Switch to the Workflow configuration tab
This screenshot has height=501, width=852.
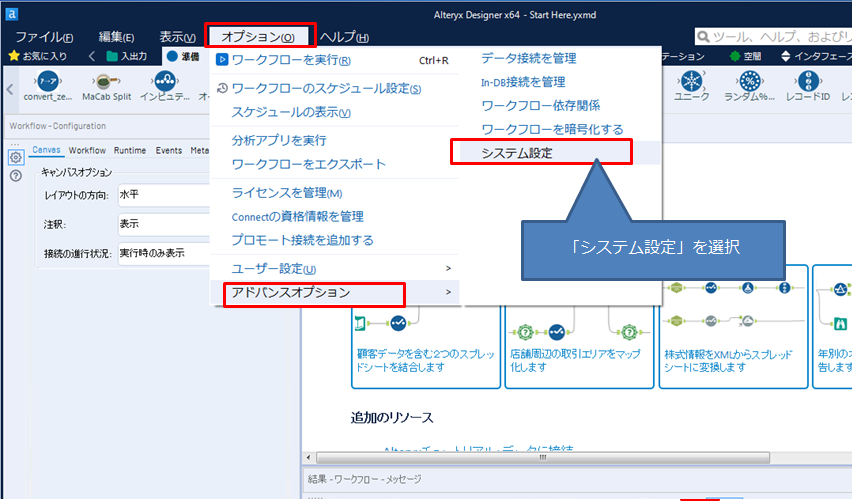coord(87,151)
